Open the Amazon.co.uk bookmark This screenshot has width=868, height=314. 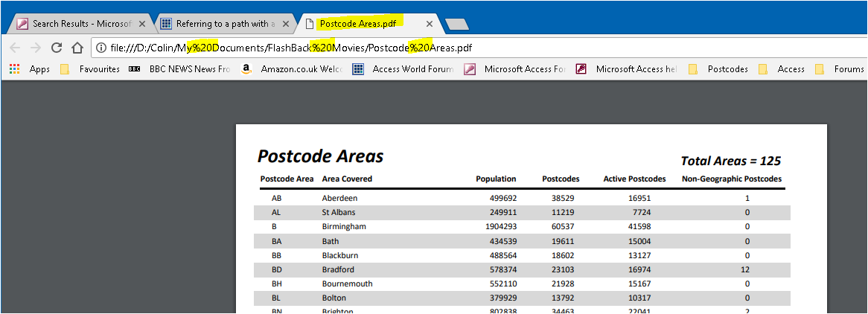292,69
